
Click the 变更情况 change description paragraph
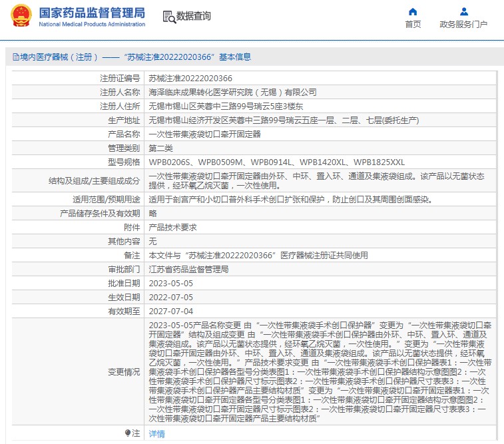(x=320, y=371)
